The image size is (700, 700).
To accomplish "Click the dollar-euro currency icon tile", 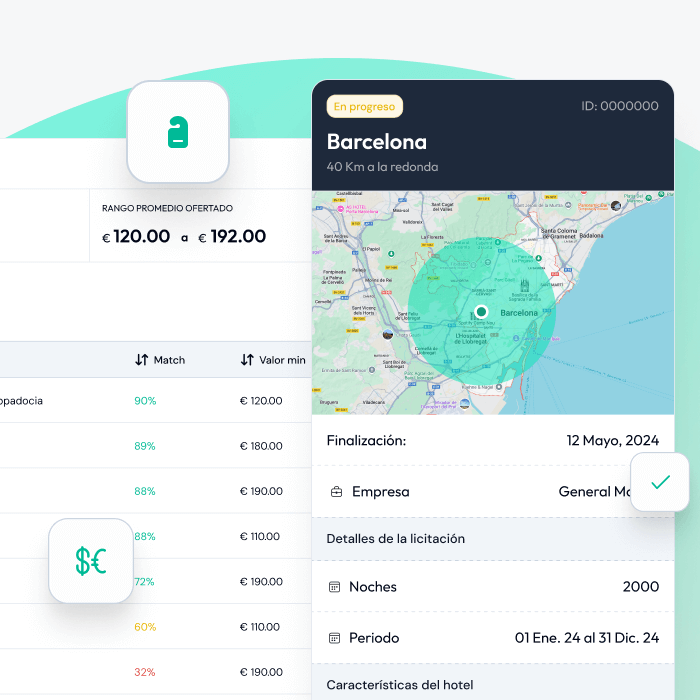I will tap(91, 560).
